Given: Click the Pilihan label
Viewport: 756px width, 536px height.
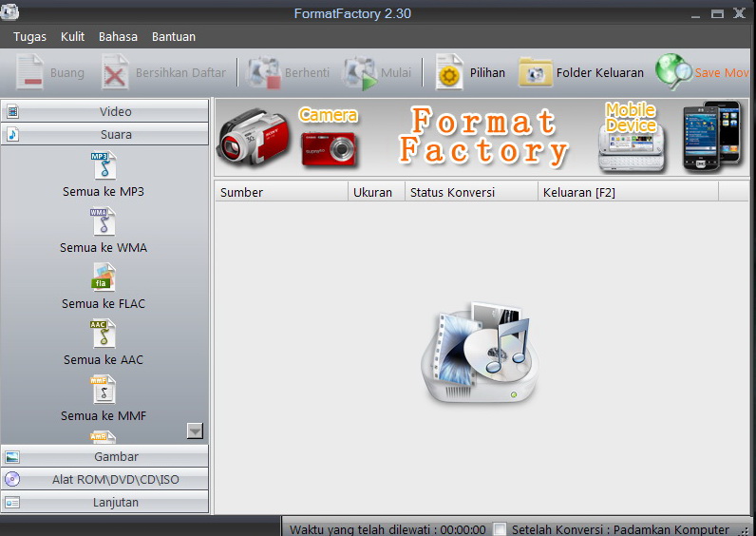Looking at the screenshot, I should pyautogui.click(x=487, y=72).
